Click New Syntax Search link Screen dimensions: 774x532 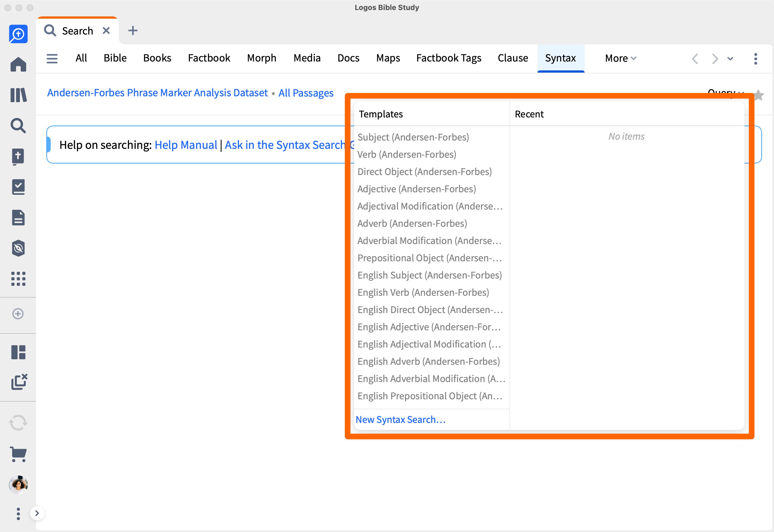401,419
